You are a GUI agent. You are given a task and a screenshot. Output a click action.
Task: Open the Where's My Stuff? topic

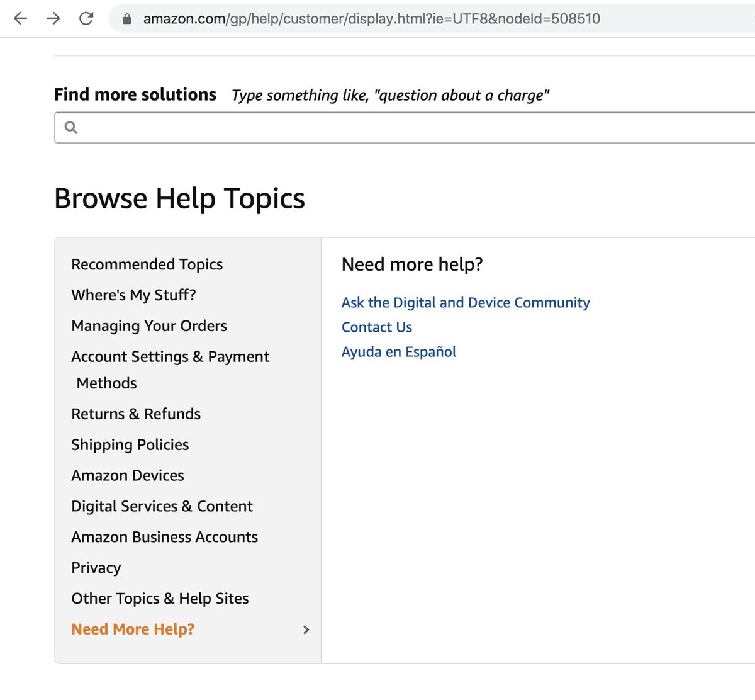133,295
